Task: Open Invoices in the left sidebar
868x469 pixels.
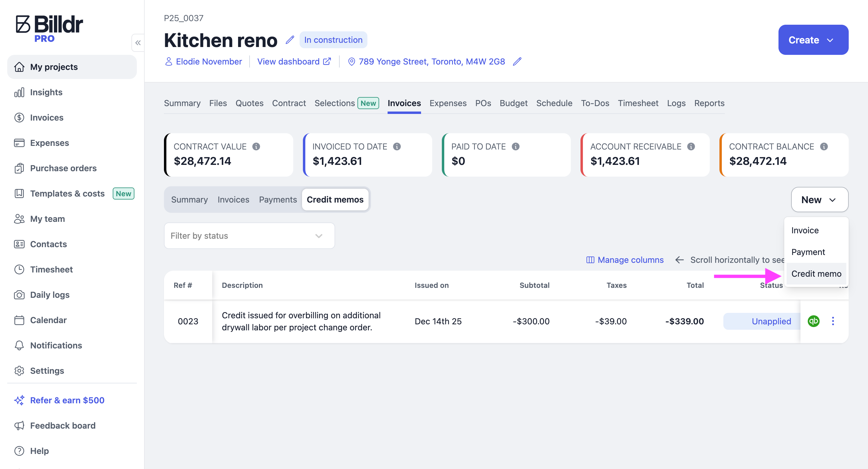Action: (72, 118)
